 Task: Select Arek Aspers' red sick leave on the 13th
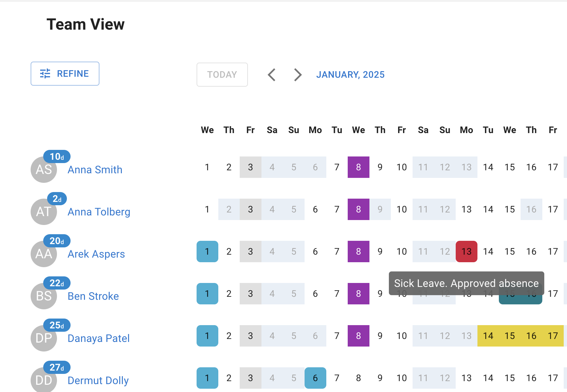click(466, 251)
